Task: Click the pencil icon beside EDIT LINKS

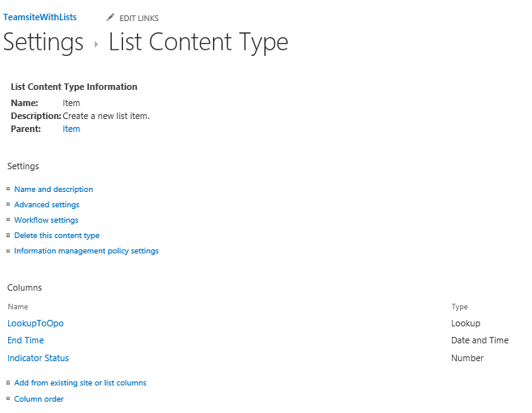Action: [110, 17]
